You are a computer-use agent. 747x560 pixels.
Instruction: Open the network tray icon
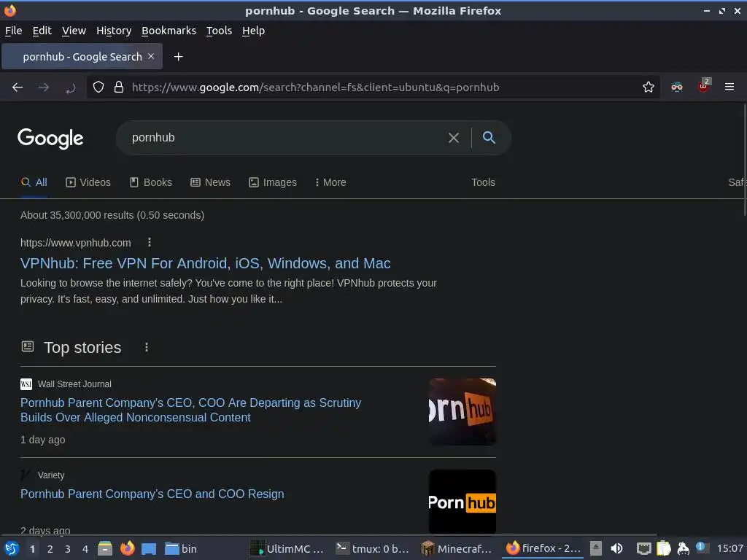(643, 548)
